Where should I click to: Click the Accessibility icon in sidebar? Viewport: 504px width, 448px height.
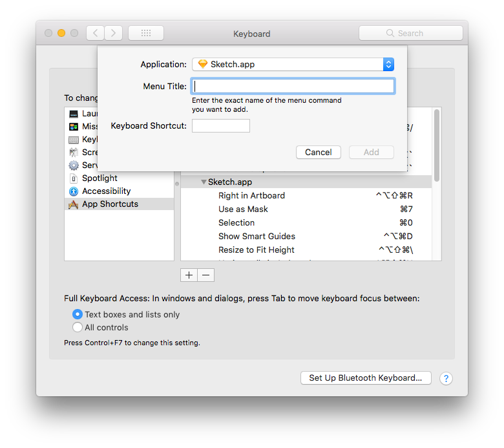pos(74,191)
